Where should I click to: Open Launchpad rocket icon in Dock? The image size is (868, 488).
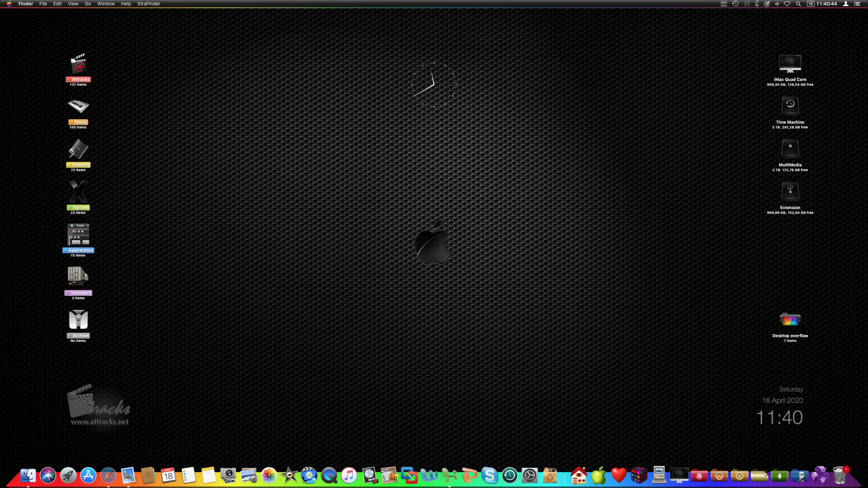(68, 475)
